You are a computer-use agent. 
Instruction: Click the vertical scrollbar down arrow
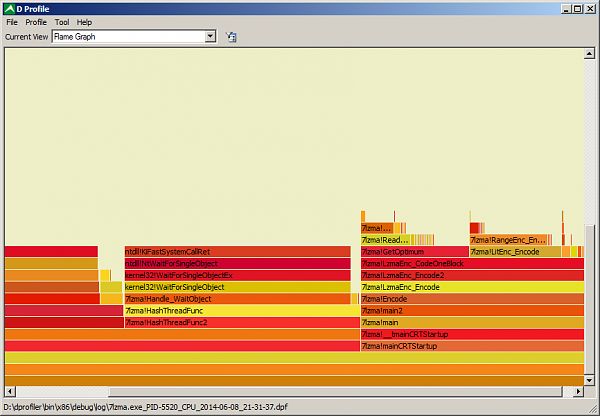589,380
